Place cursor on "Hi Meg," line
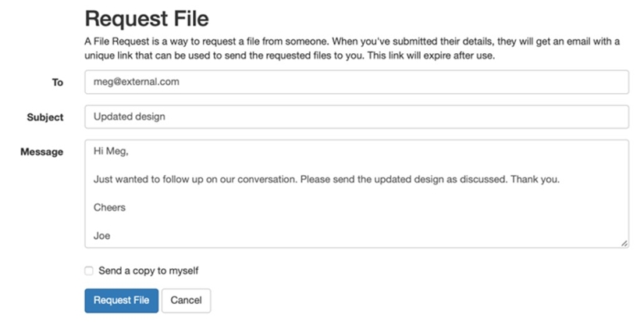This screenshot has height=322, width=644. click(110, 152)
